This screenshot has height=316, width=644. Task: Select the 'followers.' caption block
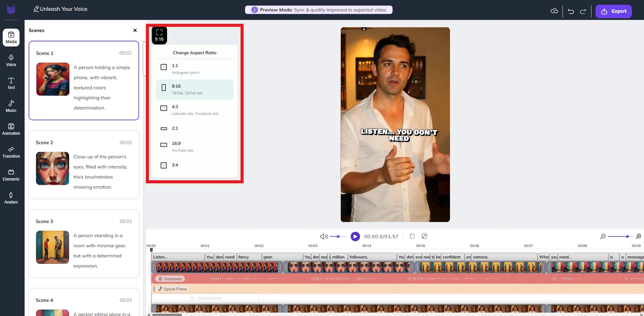[372, 257]
